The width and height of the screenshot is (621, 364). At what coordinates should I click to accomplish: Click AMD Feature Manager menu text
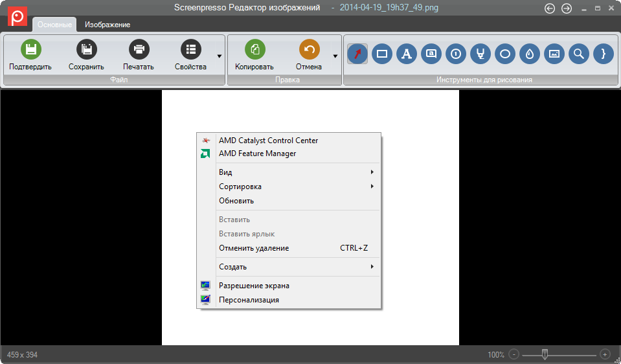point(258,154)
